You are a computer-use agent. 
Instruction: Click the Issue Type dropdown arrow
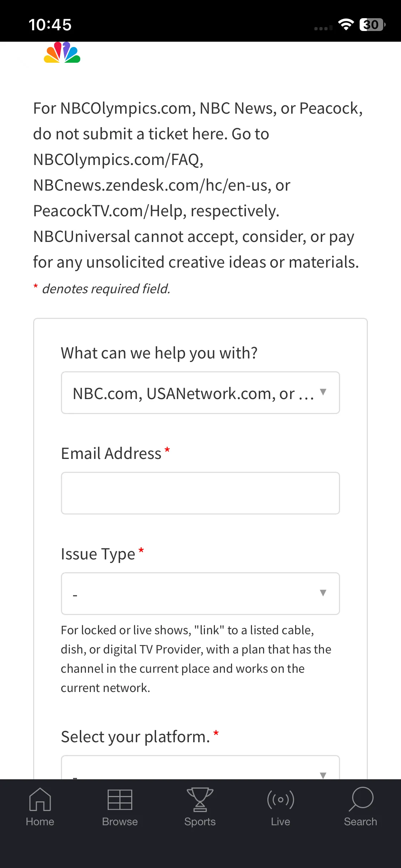tap(323, 593)
